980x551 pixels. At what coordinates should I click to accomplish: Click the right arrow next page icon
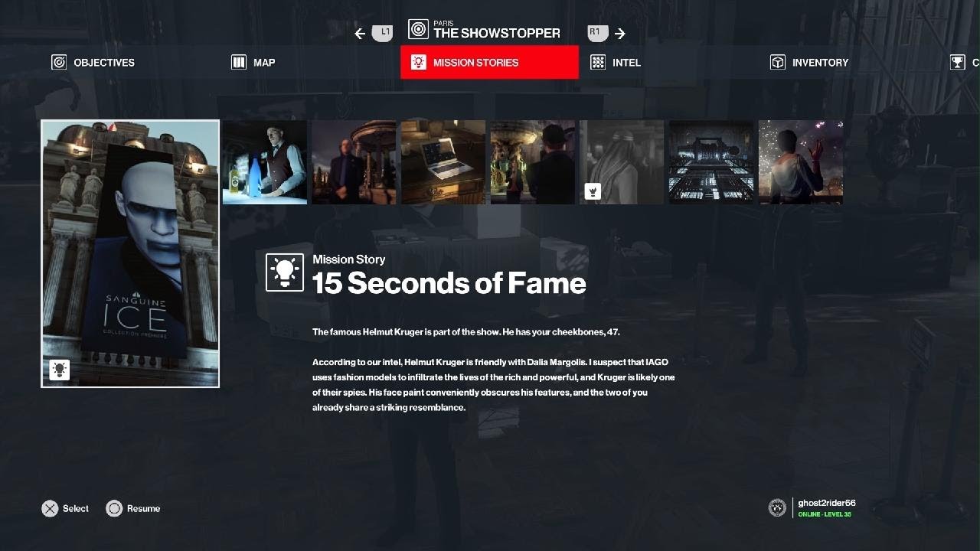coord(620,34)
